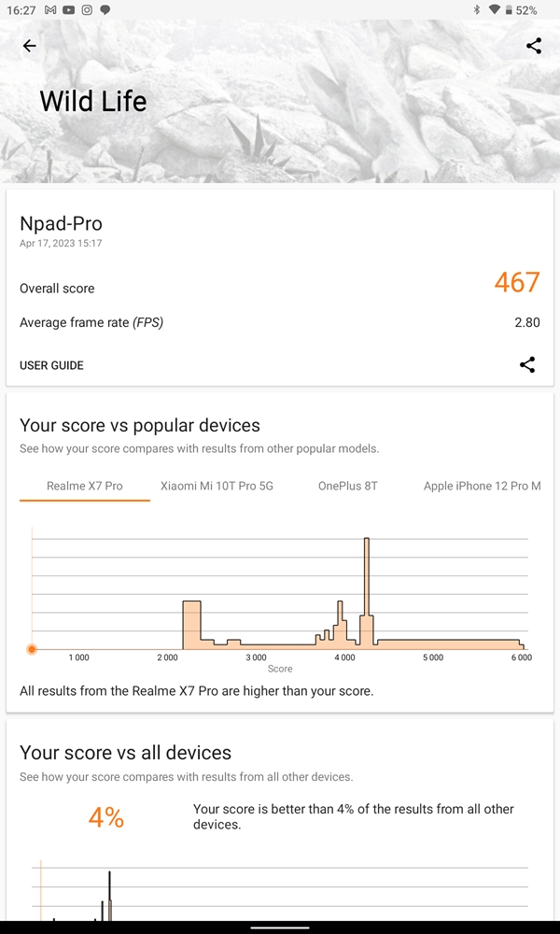
Task: Share the Npad-Pro result card
Action: pos(527,364)
